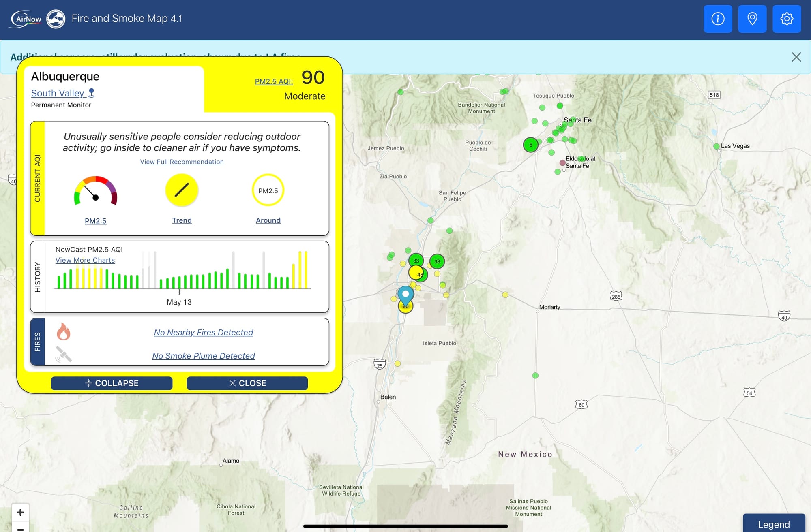Open View More Charts link
The height and width of the screenshot is (532, 811).
click(85, 260)
